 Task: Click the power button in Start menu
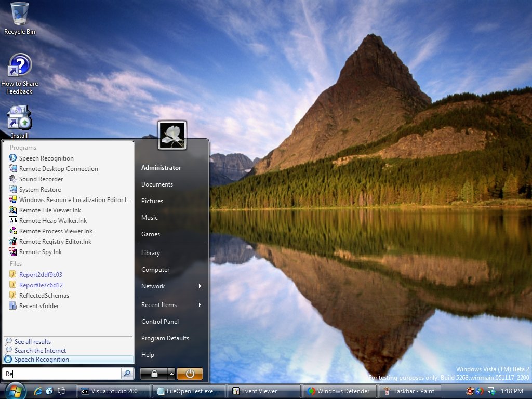190,374
